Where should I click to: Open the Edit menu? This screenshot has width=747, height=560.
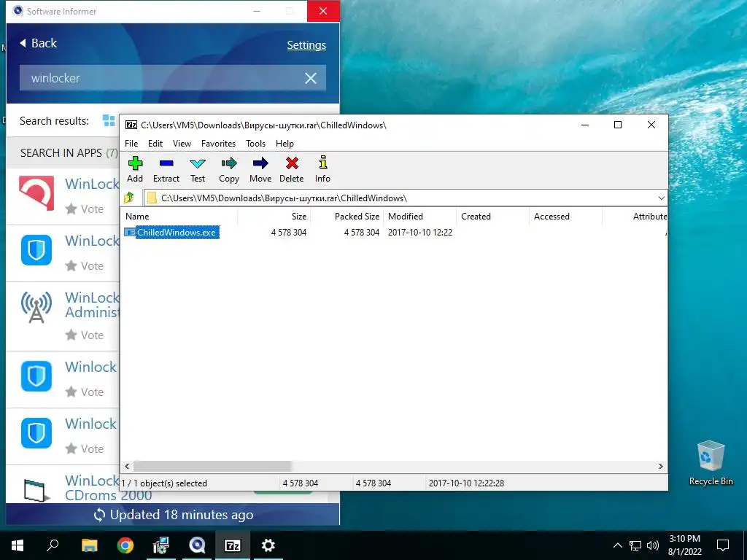(155, 144)
